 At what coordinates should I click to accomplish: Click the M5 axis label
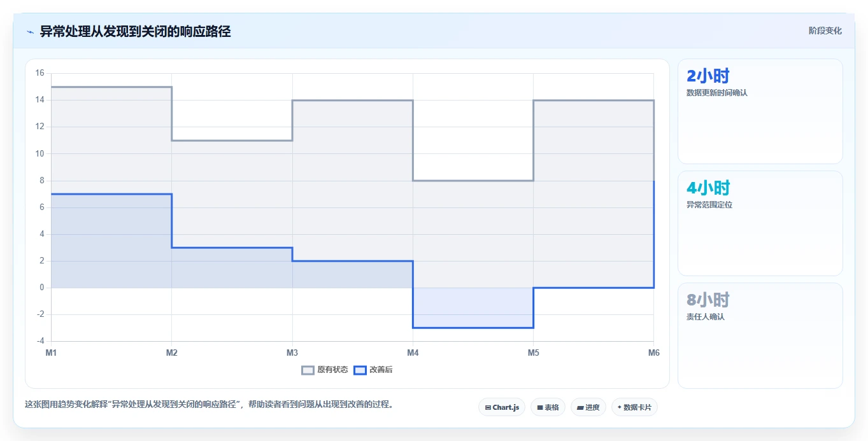533,352
